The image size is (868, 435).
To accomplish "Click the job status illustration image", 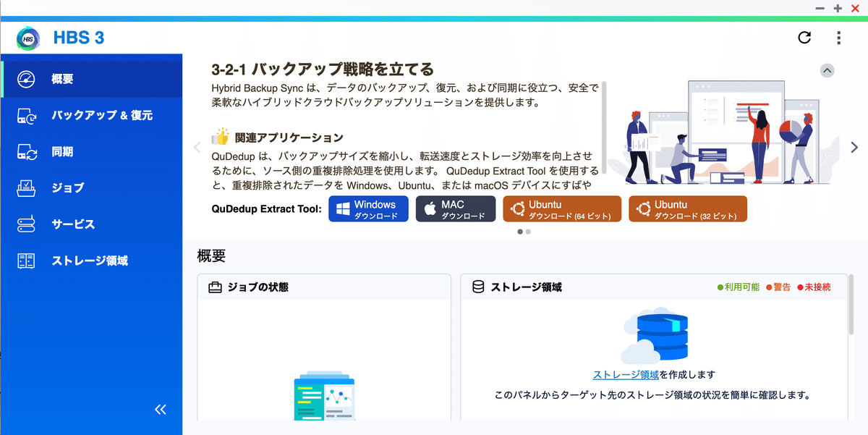I will pos(324,395).
